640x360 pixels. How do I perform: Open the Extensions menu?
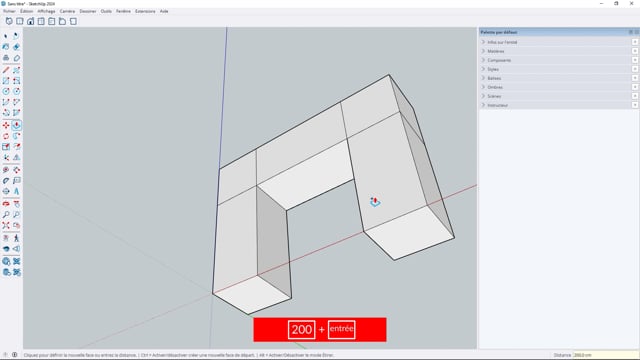(145, 11)
